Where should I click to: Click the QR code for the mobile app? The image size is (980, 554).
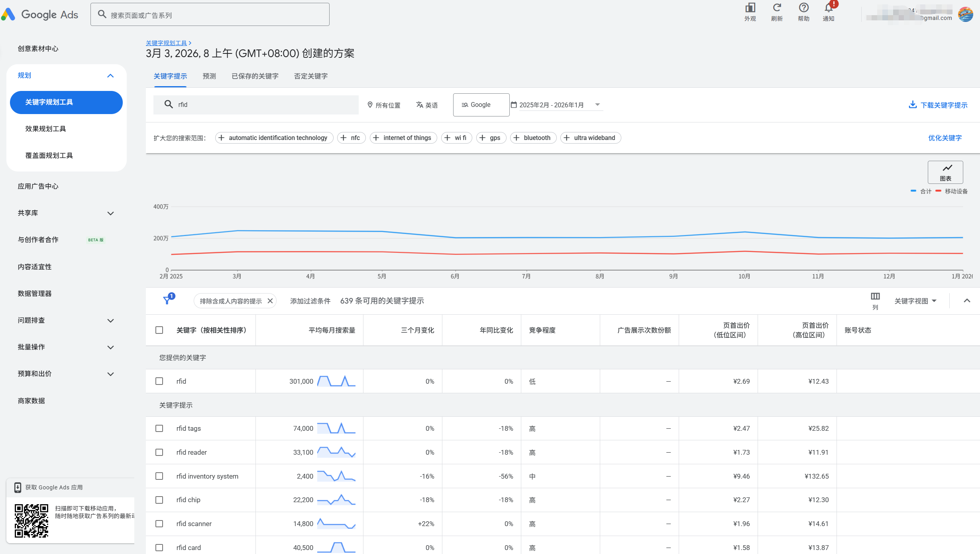pos(31,520)
